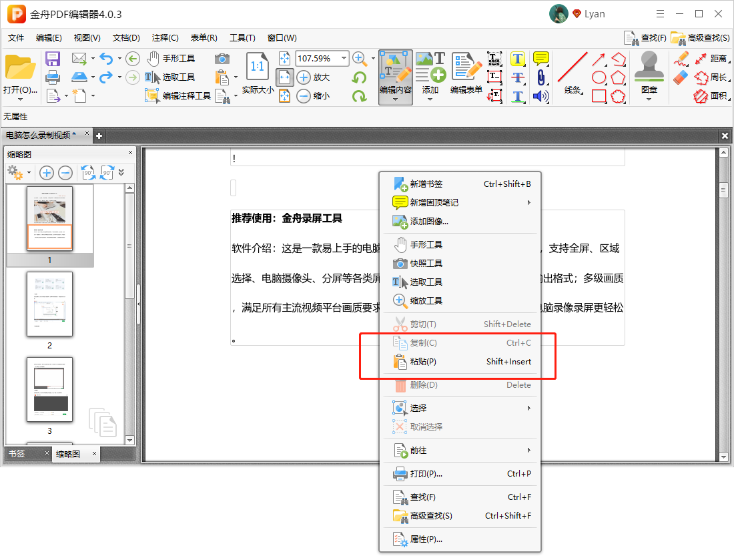Expand the 前往 submenu in context menu
Viewport: 734px width, 560px height.
(462, 451)
